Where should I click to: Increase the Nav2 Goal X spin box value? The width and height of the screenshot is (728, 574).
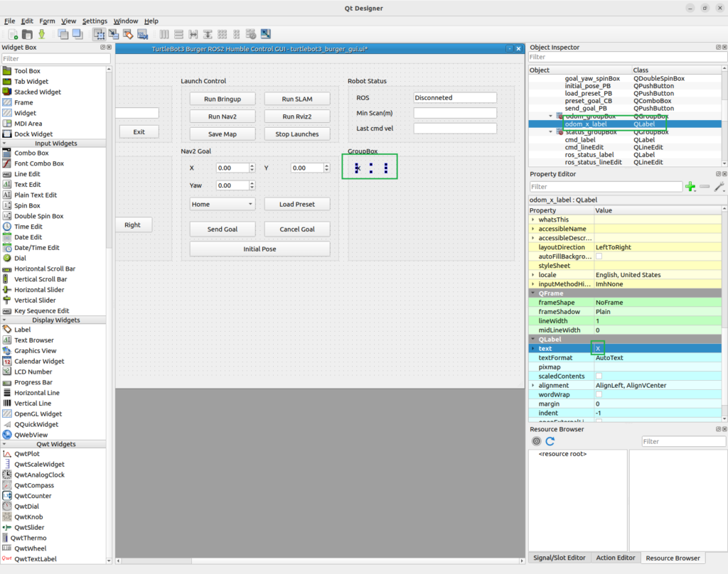click(252, 166)
